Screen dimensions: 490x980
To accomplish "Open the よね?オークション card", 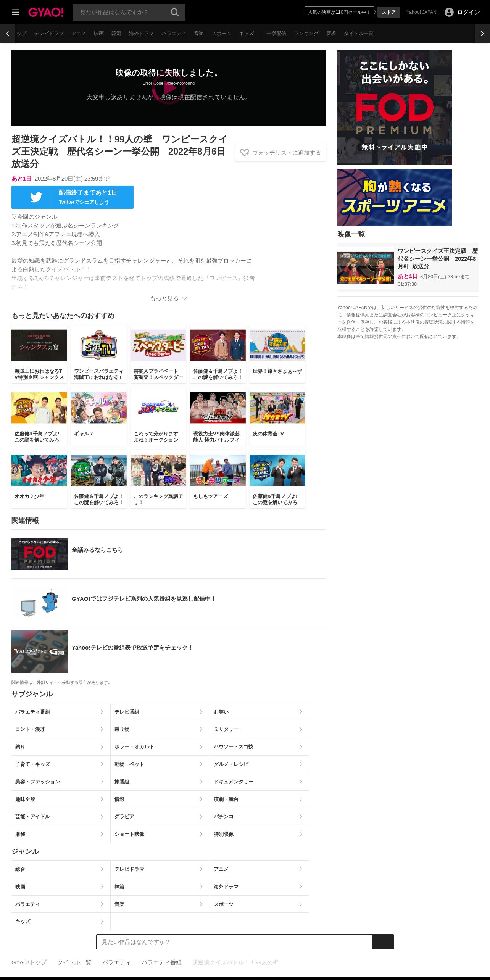I will (158, 416).
